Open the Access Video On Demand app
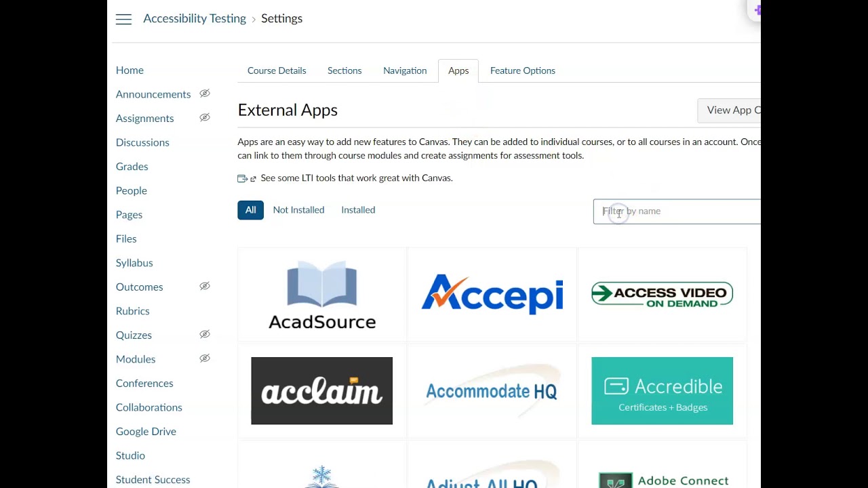868x488 pixels. (x=662, y=294)
